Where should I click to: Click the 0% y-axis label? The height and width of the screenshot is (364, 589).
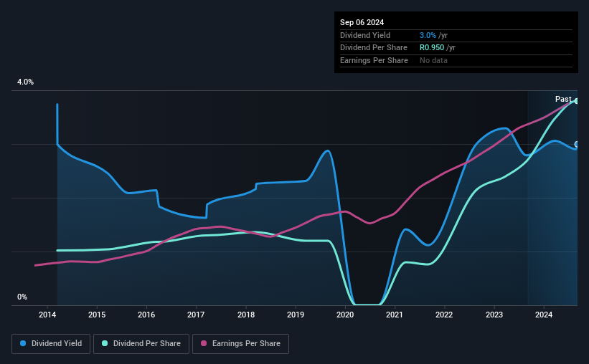(x=22, y=297)
